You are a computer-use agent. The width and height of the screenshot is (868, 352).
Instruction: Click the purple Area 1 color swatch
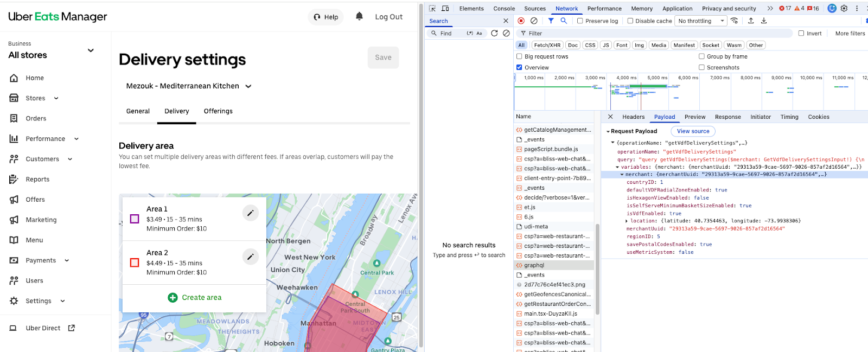pos(135,219)
